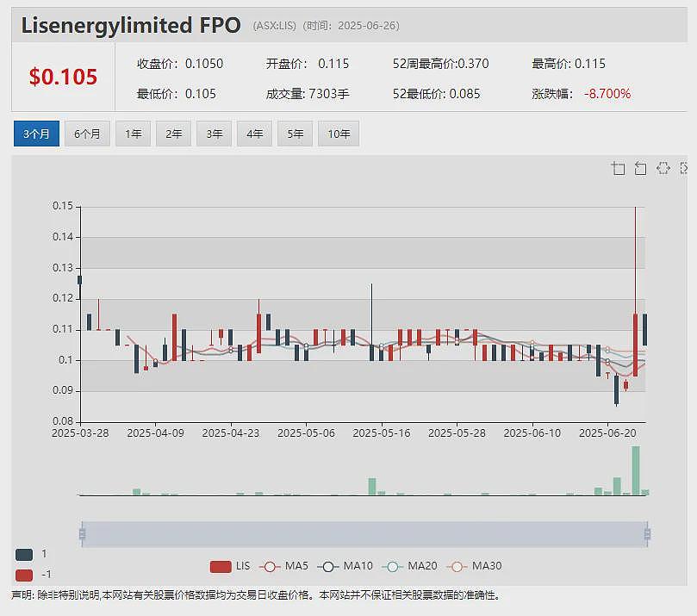
Task: Toggle the LIS candlestick legend entry
Action: pyautogui.click(x=230, y=566)
